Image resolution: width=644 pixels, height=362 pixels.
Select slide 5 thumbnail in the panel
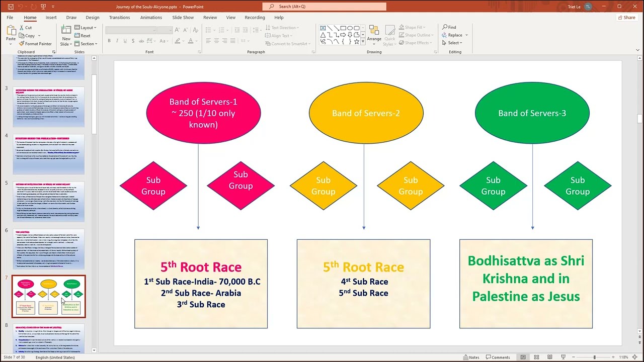49,202
